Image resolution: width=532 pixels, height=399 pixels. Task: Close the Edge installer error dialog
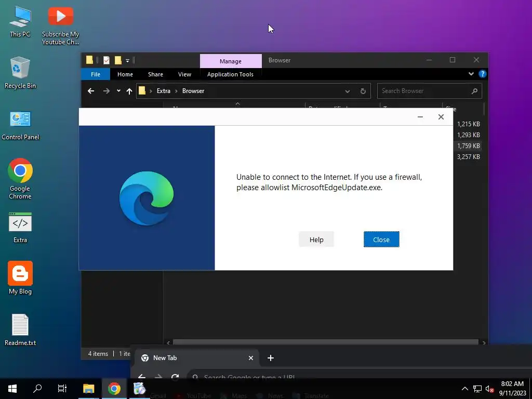tap(381, 240)
